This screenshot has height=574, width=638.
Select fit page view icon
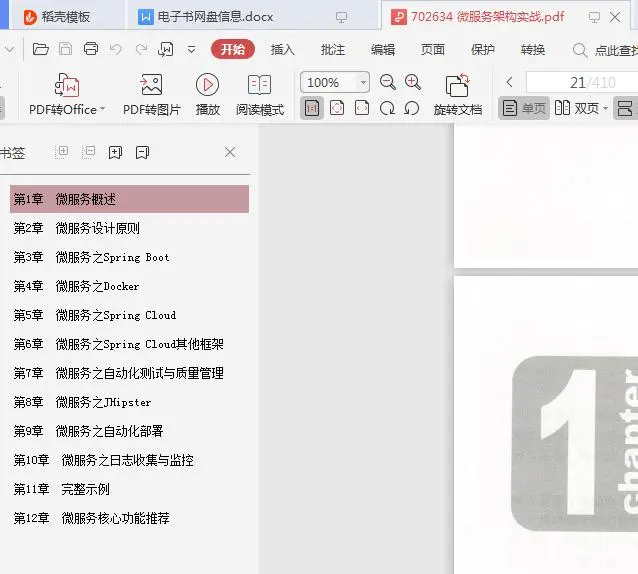click(x=337, y=108)
